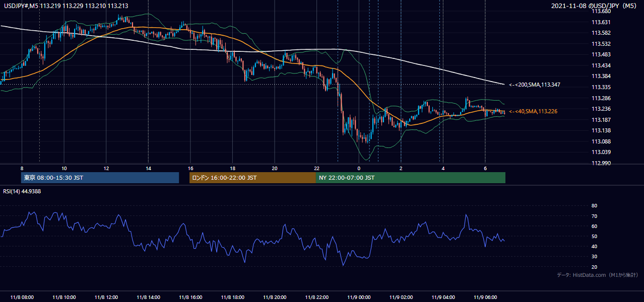Click price axis value 113.434
Screen dimensions: 644x302
point(601,65)
